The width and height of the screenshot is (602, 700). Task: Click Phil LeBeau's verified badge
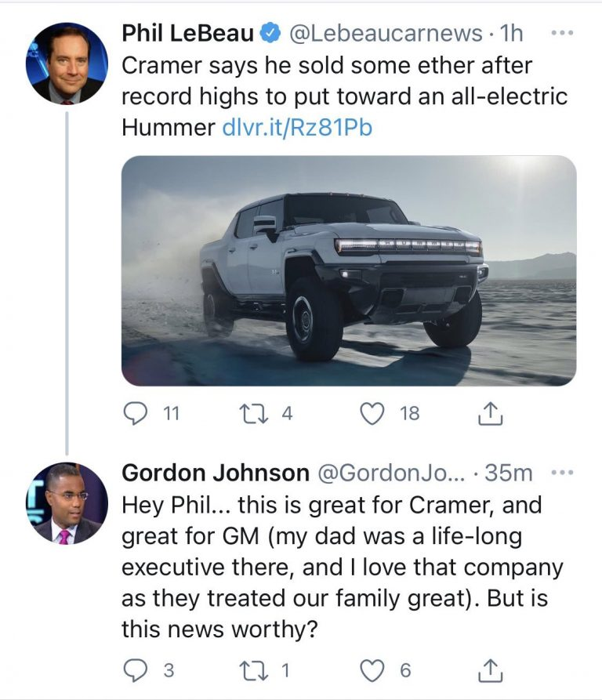click(x=271, y=33)
